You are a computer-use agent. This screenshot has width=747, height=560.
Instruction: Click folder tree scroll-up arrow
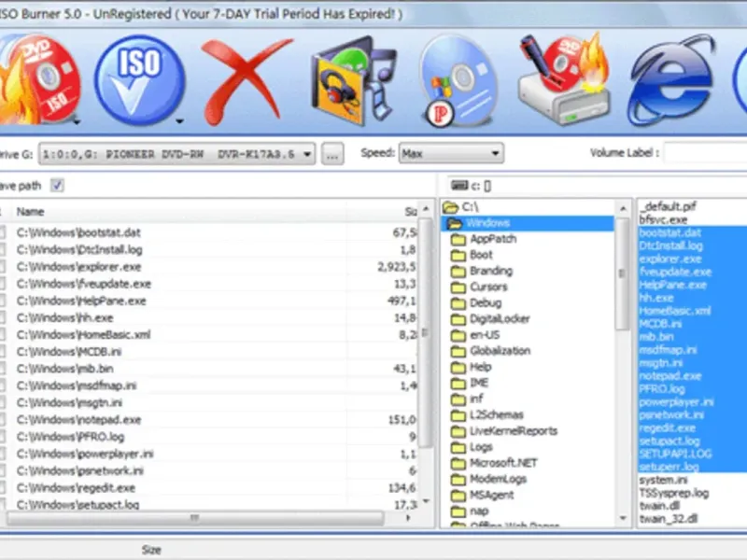623,208
